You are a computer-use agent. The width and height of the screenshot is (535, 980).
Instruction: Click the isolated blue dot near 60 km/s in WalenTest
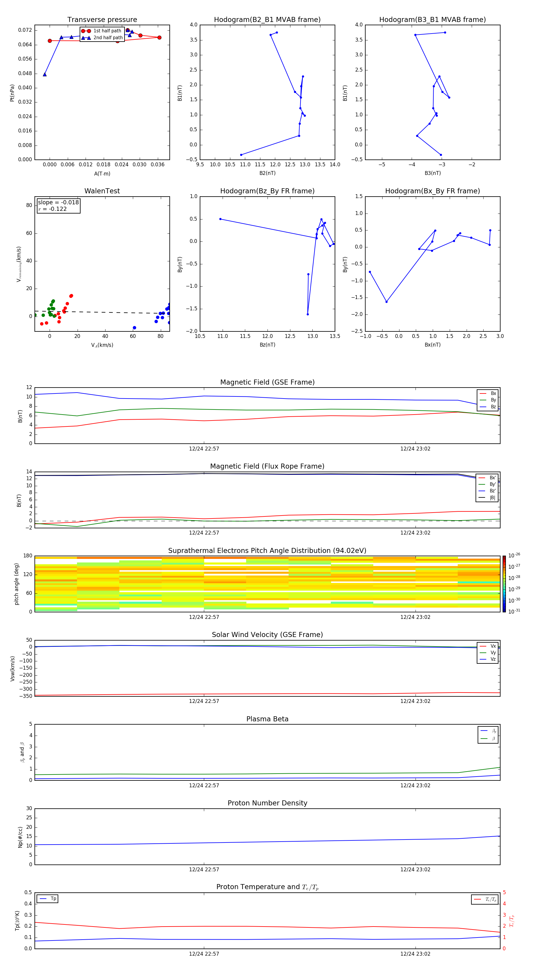(x=134, y=328)
